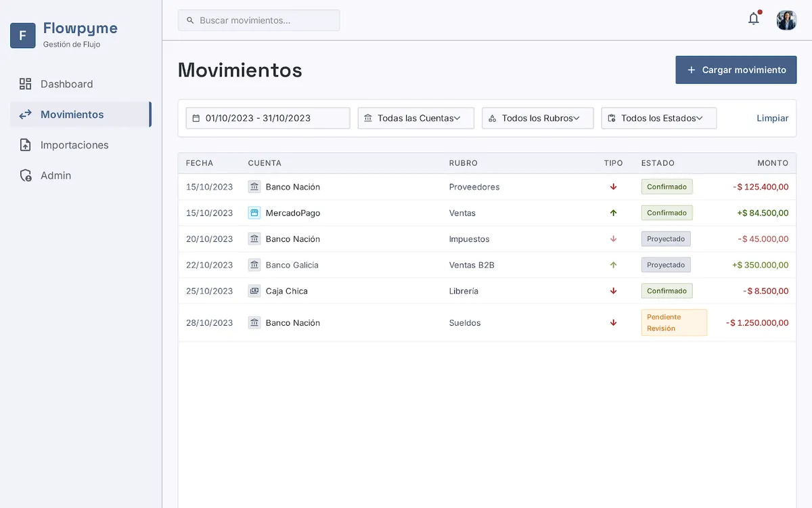Click the plus icon on Cargar movimiento

[x=691, y=70]
